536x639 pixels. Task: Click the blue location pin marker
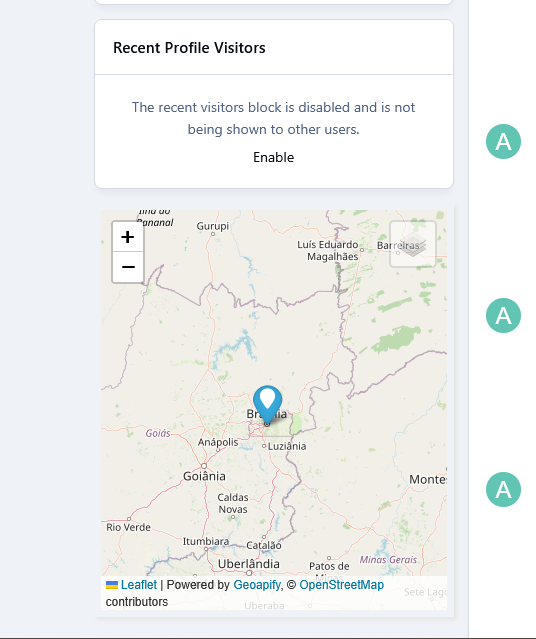point(267,405)
